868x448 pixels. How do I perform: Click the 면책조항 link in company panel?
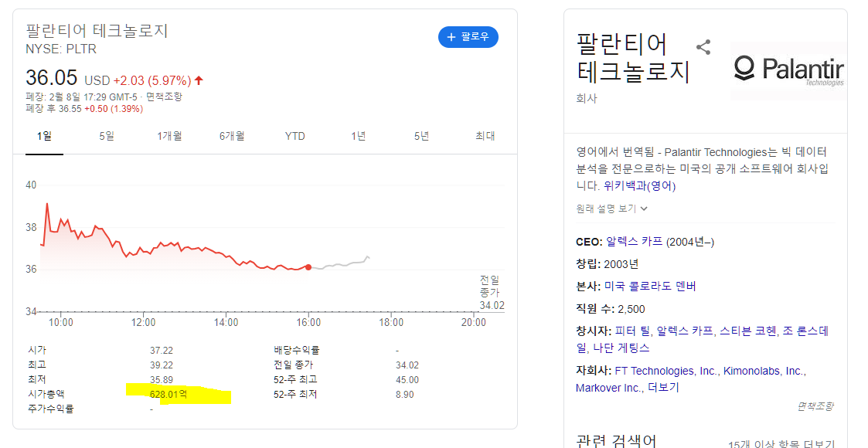[815, 406]
